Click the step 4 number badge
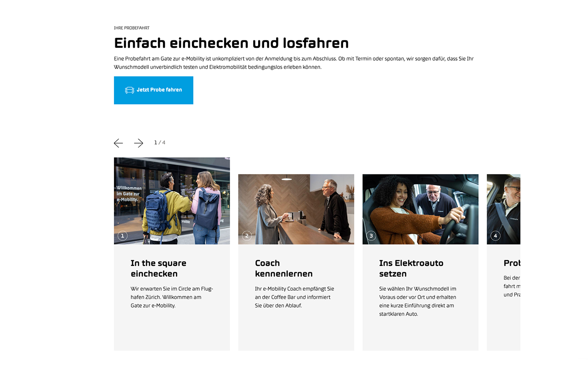 495,236
